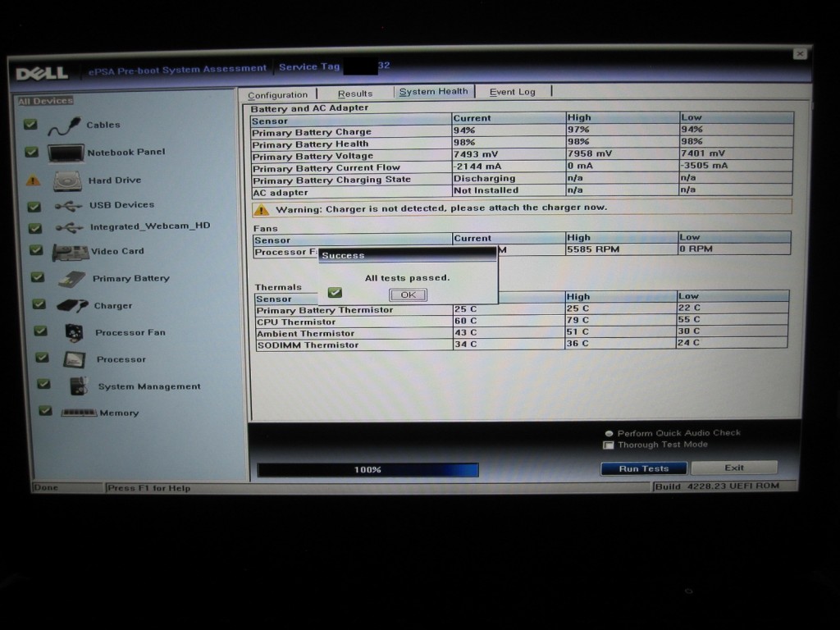Click the Primary Battery icon
Screen dimensions: 840x630
click(x=72, y=279)
